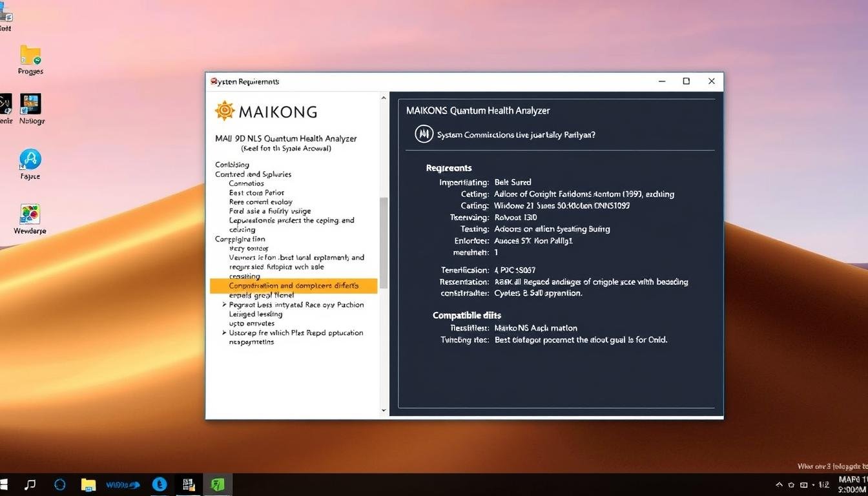
Task: Click the left panel scroll down arrow
Action: tap(384, 410)
